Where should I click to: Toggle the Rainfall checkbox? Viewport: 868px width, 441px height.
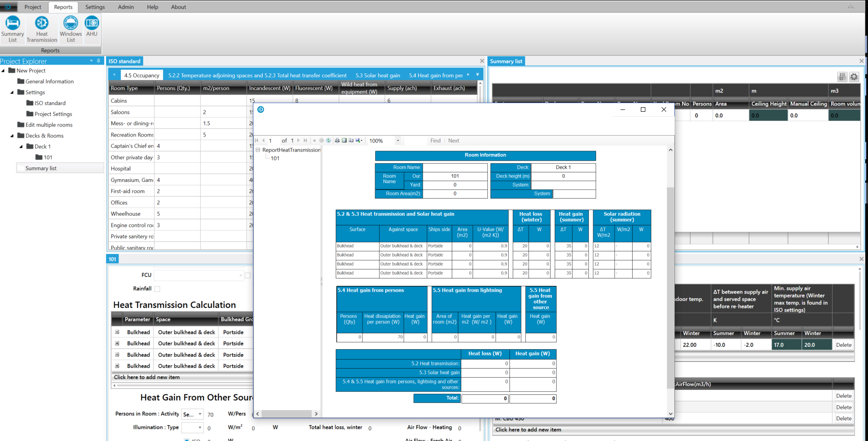[157, 289]
